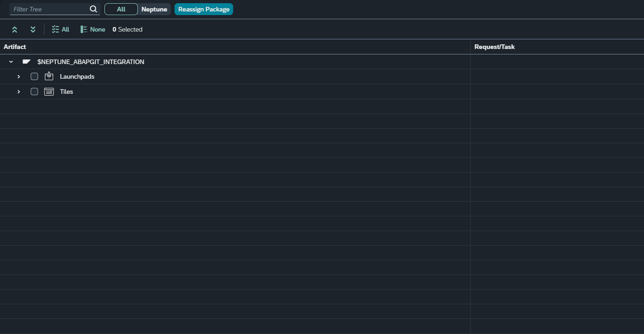Check the Launchpads checkbox
The height and width of the screenshot is (334, 644).
(x=34, y=76)
